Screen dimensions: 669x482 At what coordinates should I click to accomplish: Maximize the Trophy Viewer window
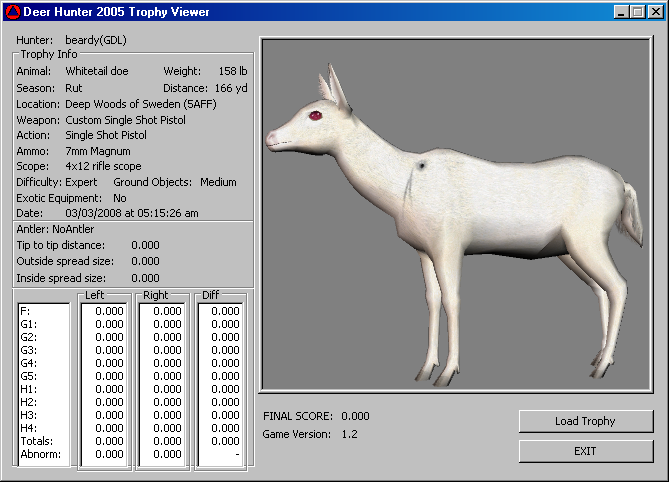(637, 12)
